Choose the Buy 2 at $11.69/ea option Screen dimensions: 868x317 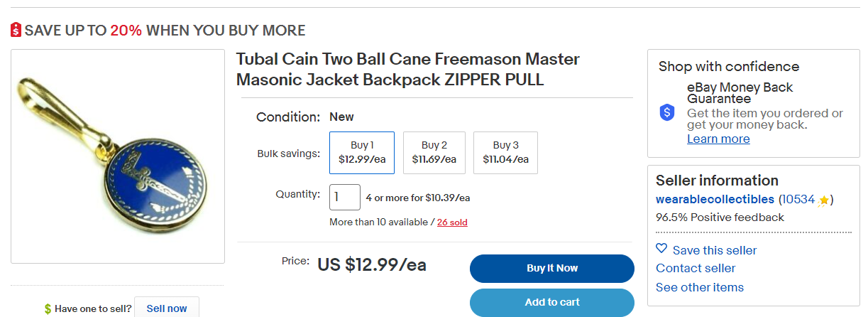click(434, 152)
